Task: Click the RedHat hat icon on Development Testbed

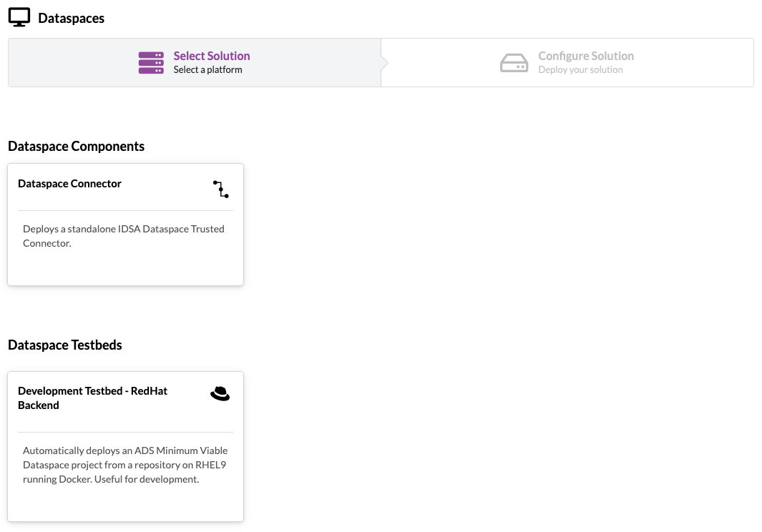Action: (220, 393)
